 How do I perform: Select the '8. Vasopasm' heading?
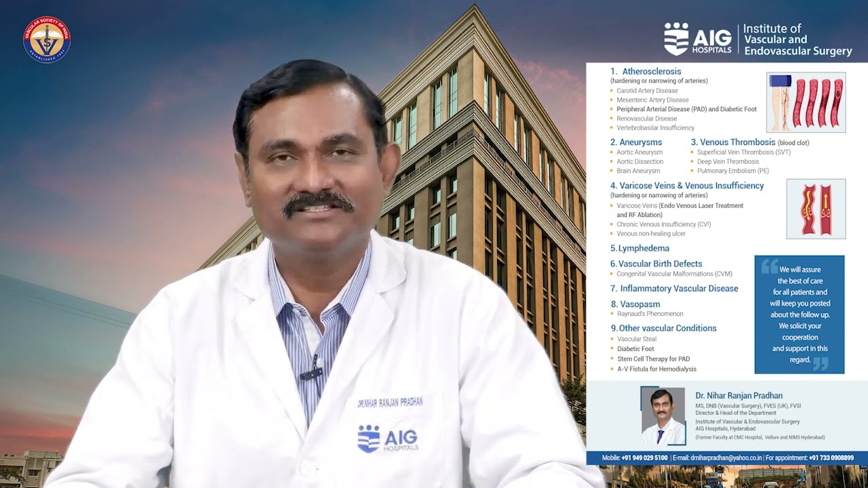(635, 304)
